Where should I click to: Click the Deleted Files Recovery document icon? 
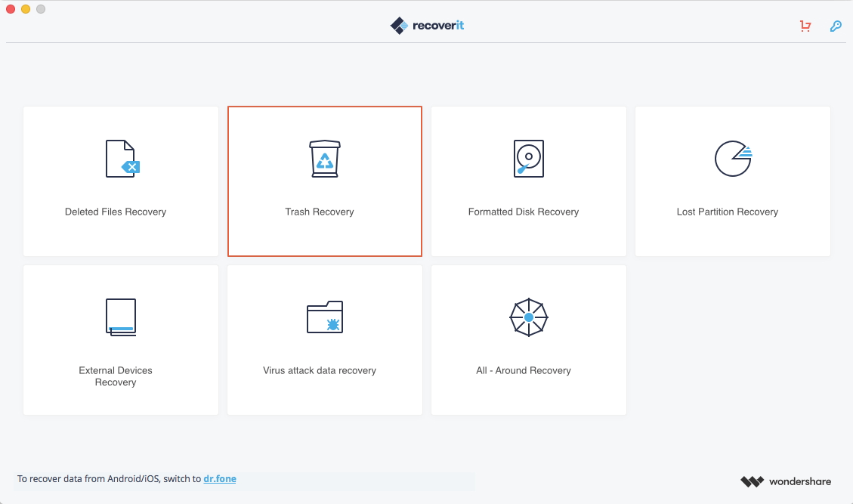pos(121,159)
